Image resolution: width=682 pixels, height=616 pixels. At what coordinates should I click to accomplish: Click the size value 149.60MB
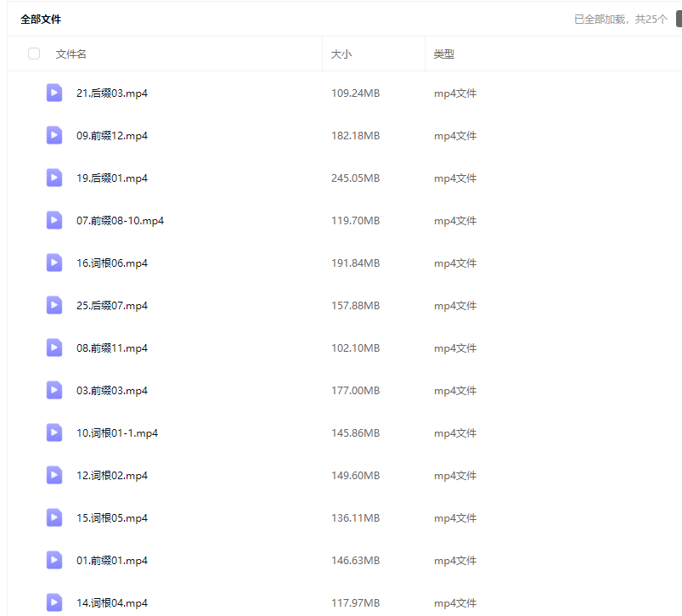point(355,476)
